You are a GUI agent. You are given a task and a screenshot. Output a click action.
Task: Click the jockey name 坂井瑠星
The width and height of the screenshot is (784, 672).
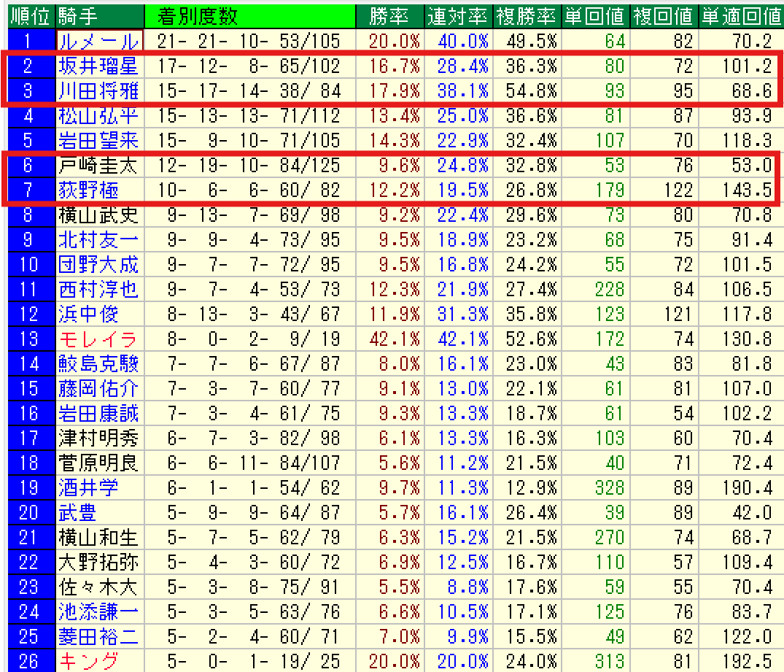pyautogui.click(x=98, y=66)
